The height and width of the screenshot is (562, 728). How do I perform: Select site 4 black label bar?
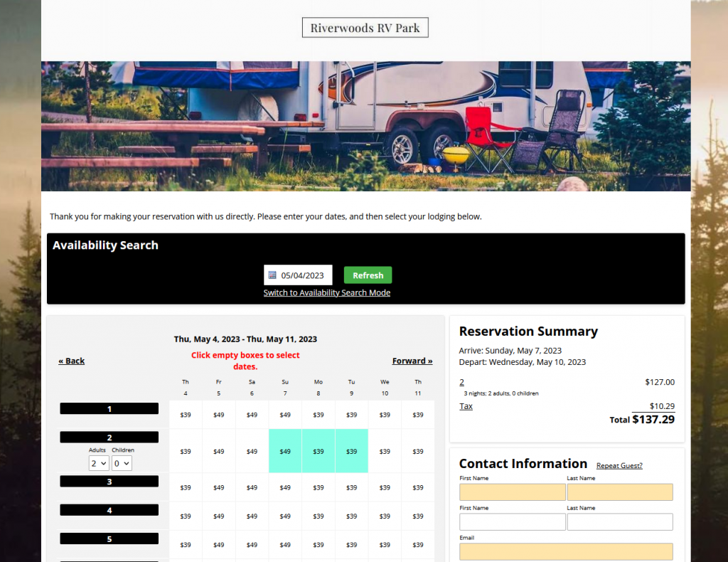pyautogui.click(x=109, y=510)
